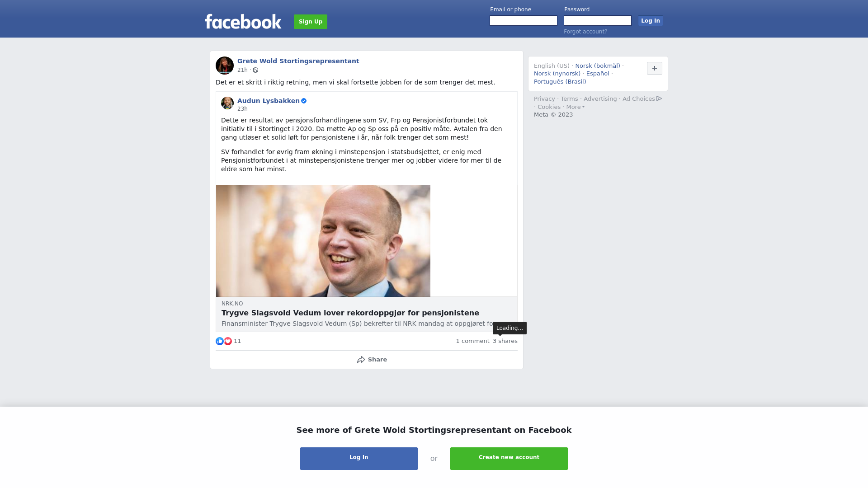Expand the language list with plus button

tap(655, 68)
